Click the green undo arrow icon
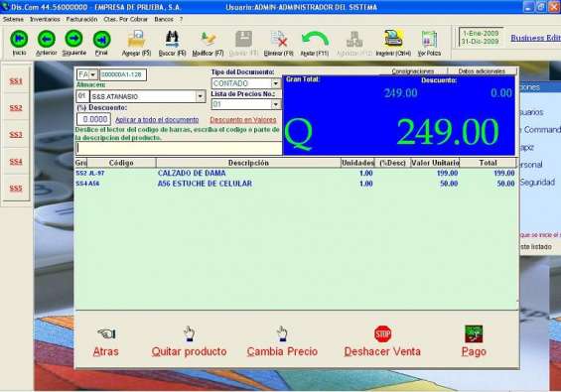The image size is (561, 392). tap(315, 39)
